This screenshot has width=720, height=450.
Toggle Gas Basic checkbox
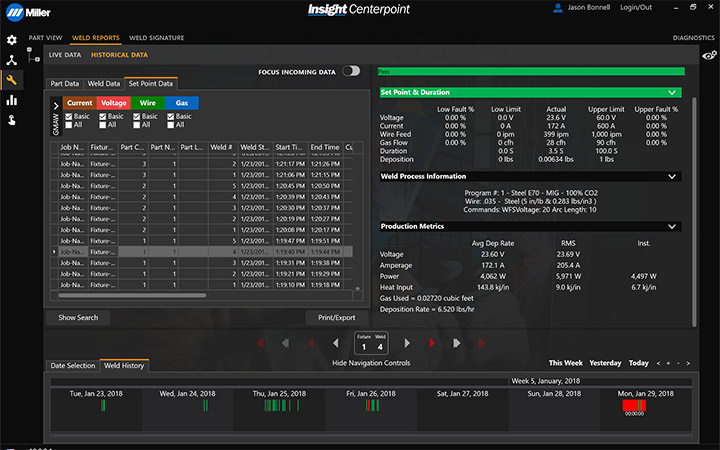pyautogui.click(x=170, y=117)
